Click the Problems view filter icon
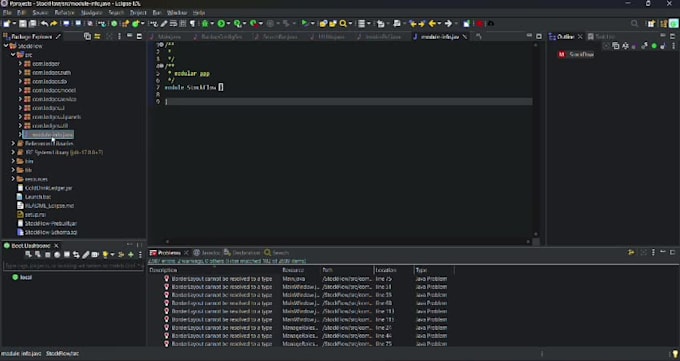Viewport: 680px width, 361px height. [x=631, y=253]
